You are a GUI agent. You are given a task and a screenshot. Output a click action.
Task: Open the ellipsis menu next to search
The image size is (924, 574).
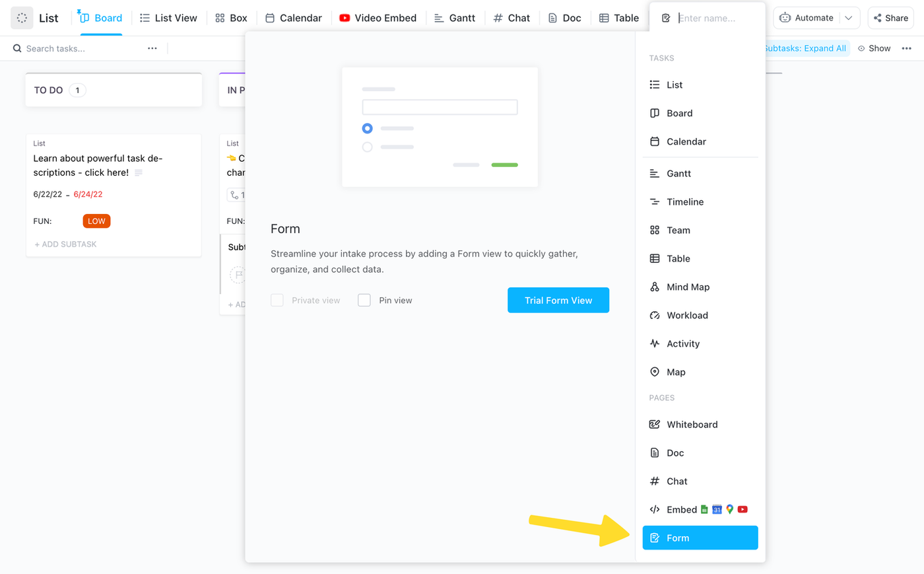click(152, 48)
